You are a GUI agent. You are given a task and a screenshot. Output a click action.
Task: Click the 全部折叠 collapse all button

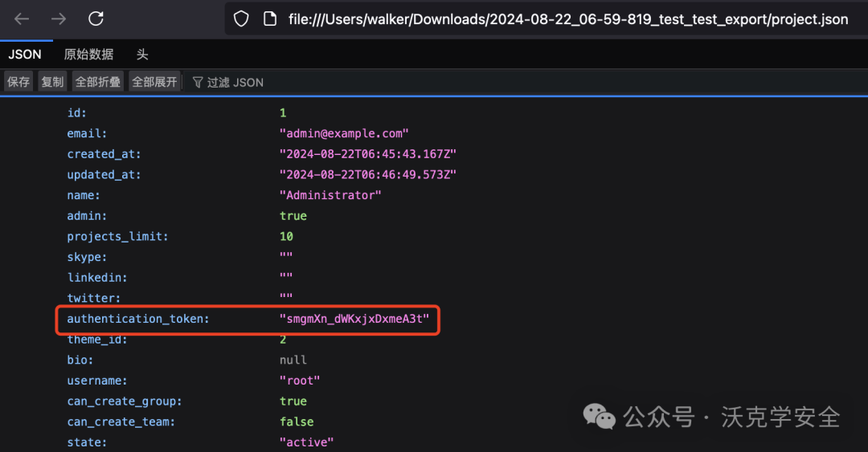coord(97,82)
